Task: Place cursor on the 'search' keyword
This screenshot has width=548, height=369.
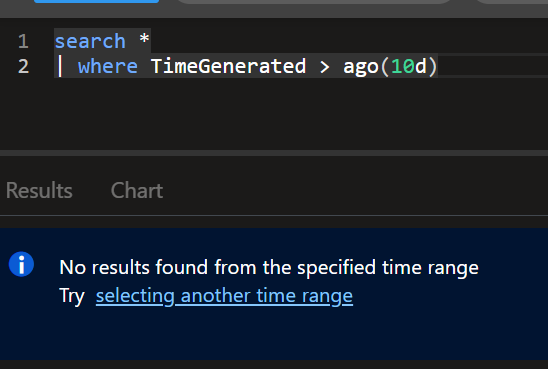Action: [x=90, y=41]
